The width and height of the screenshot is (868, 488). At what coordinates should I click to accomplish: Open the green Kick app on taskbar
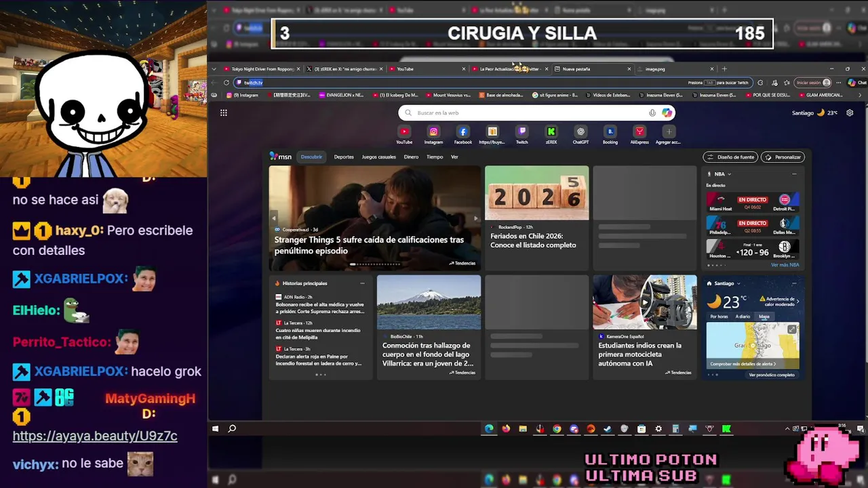coord(726,428)
